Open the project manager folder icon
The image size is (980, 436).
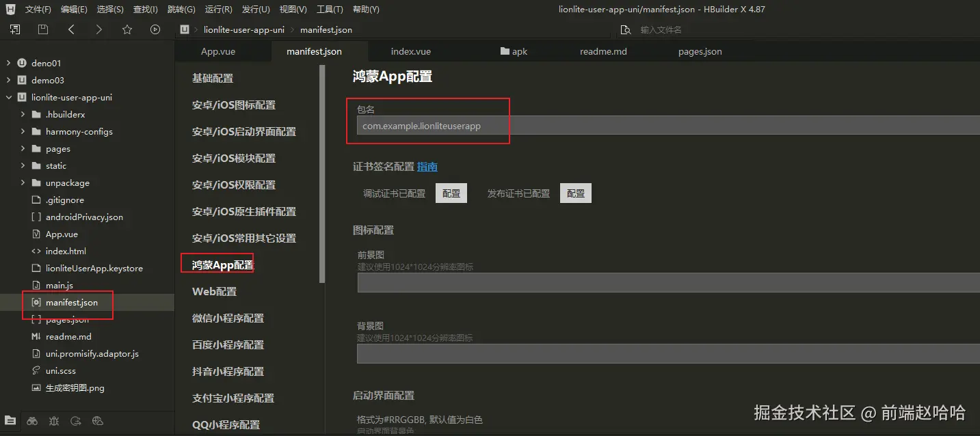[10, 420]
